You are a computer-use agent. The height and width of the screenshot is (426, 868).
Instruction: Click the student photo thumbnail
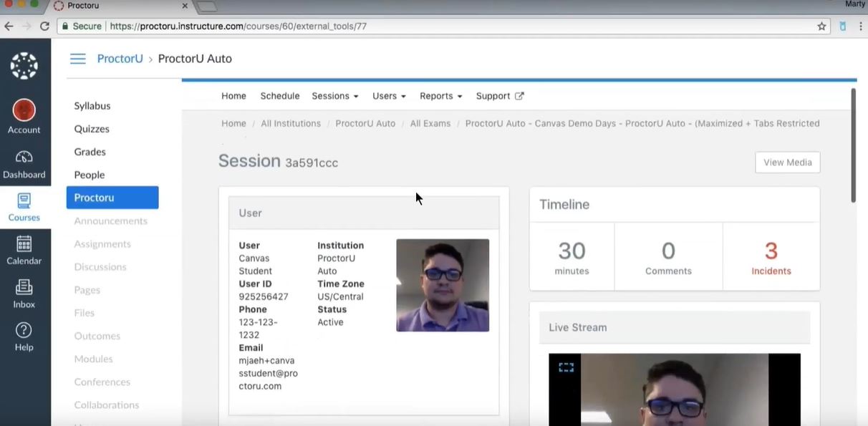pos(443,285)
